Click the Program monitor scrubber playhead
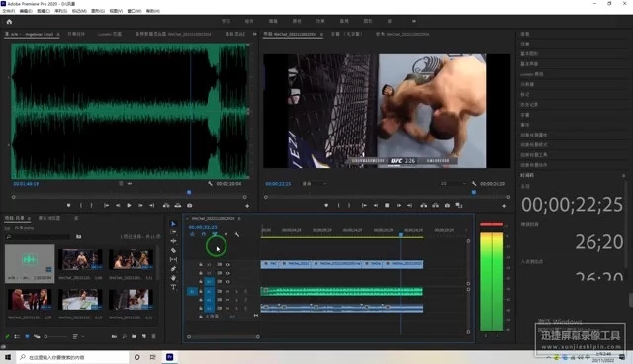The height and width of the screenshot is (364, 633). 474,193
